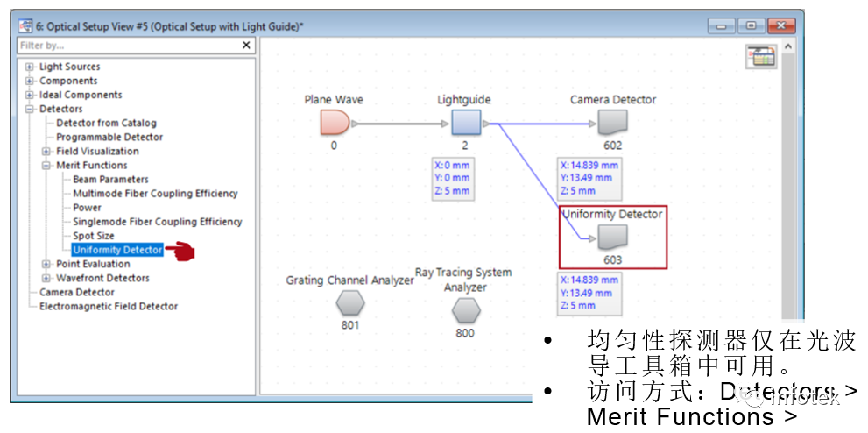Click the Point Evaluation tree label

point(93,264)
